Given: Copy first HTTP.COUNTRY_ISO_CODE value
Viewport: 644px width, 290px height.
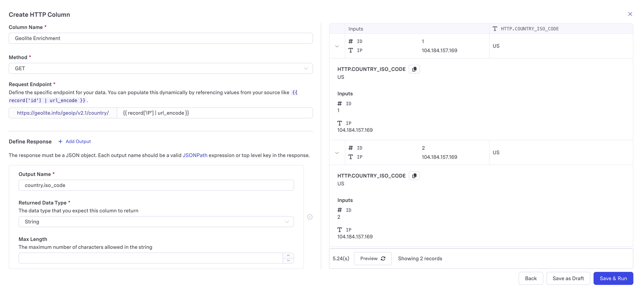Looking at the screenshot, I should 414,69.
